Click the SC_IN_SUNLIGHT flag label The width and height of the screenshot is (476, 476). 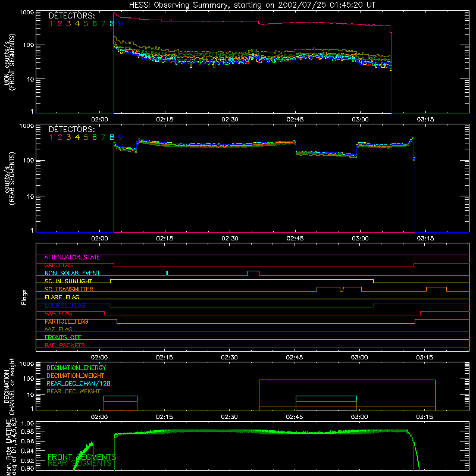pos(68,281)
